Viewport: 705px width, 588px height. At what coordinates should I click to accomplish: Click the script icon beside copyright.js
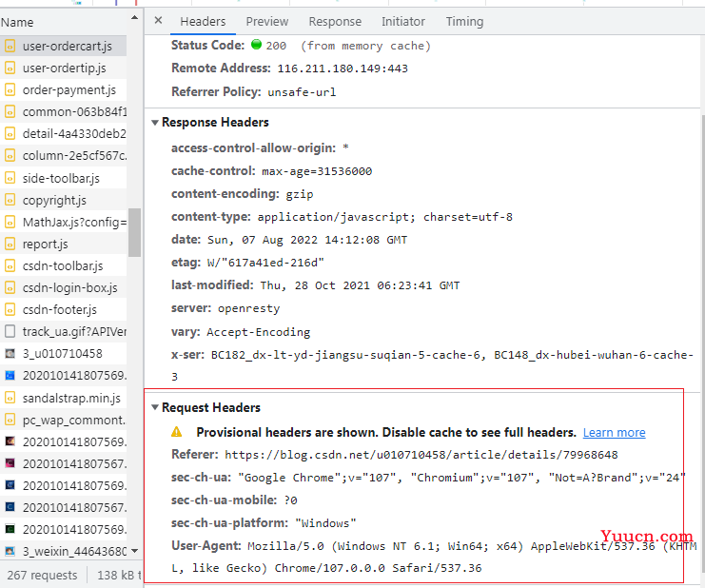click(10, 200)
